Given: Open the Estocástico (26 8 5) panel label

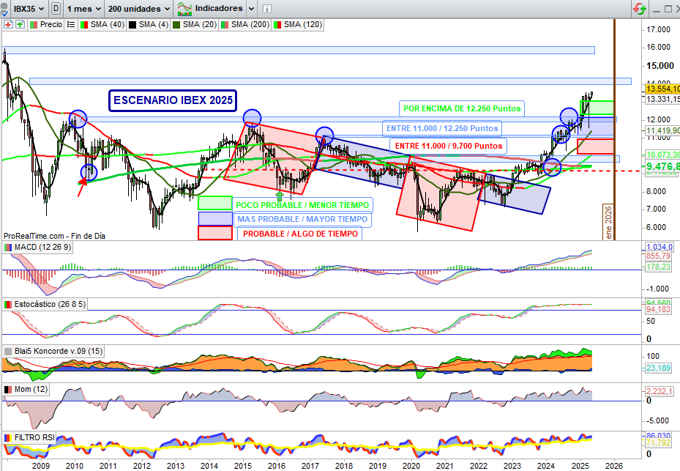Looking at the screenshot, I should click(49, 304).
